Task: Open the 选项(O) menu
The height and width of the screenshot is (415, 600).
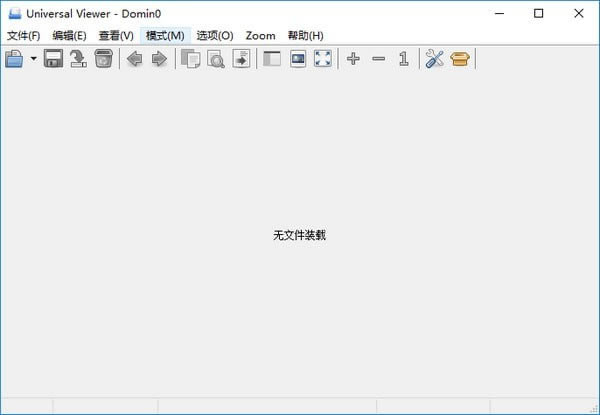Action: 215,36
